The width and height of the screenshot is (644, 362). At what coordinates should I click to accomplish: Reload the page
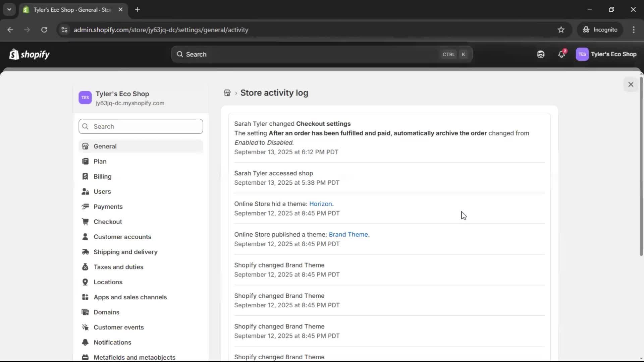(x=44, y=30)
